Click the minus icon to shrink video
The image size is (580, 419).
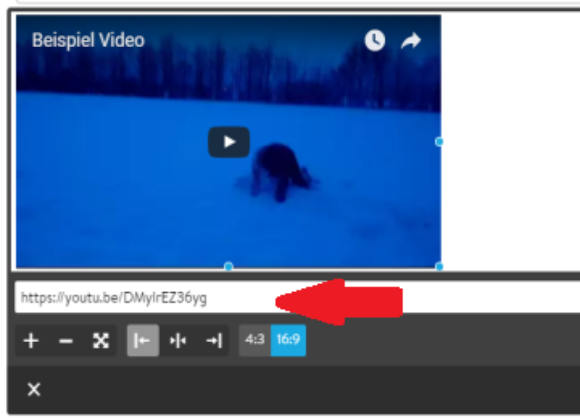66,341
